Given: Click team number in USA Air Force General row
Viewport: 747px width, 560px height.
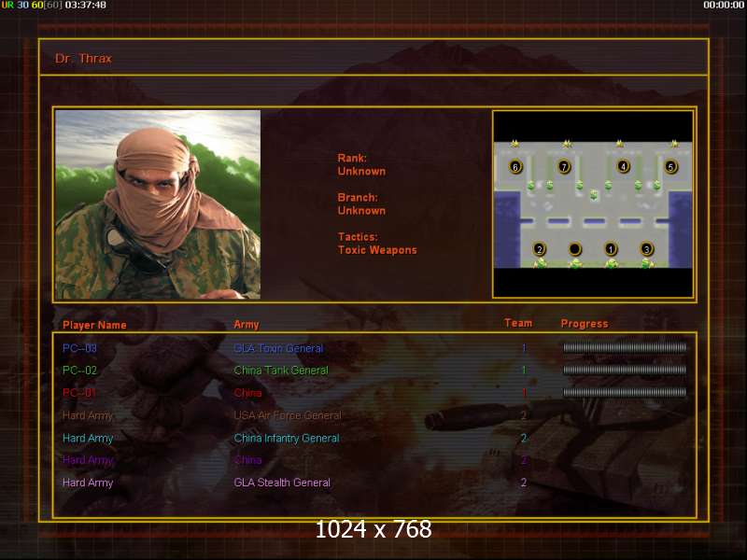Looking at the screenshot, I should point(524,415).
